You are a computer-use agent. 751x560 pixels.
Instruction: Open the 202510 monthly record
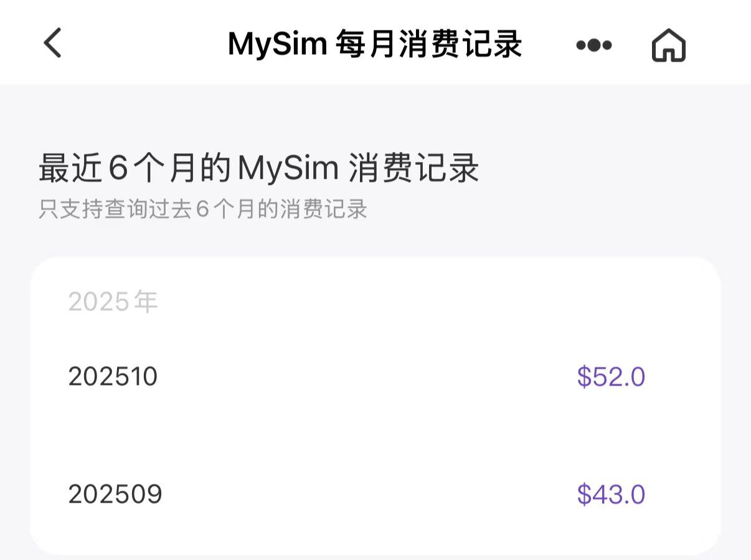coord(113,376)
